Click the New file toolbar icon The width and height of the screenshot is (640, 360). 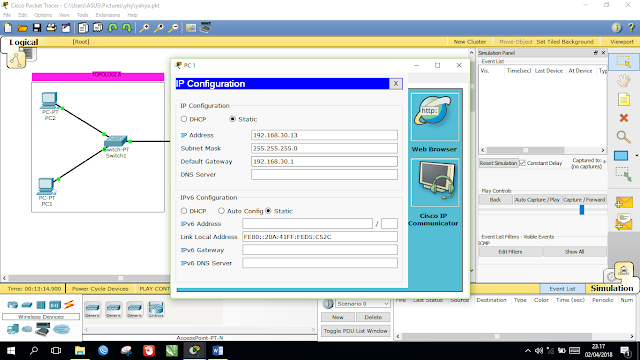pos(8,28)
